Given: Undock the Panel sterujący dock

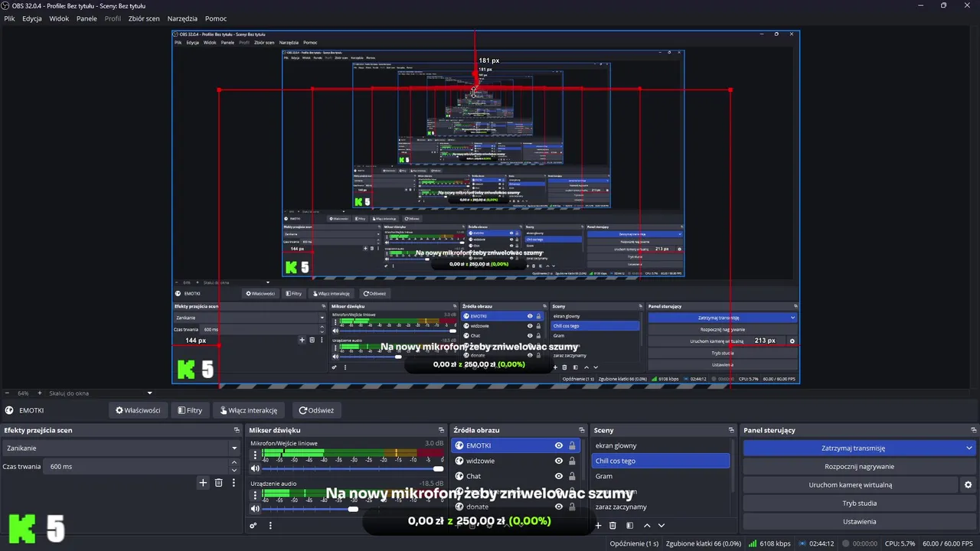Looking at the screenshot, I should pos(974,430).
